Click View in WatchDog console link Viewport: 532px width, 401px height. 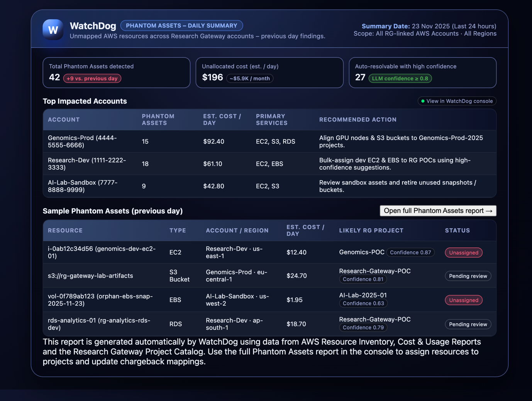(x=457, y=101)
